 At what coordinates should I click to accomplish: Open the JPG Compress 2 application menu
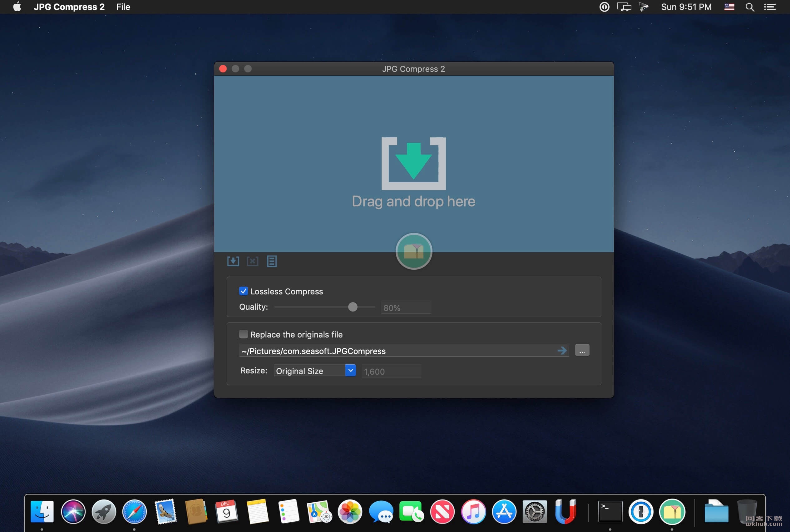click(x=69, y=7)
